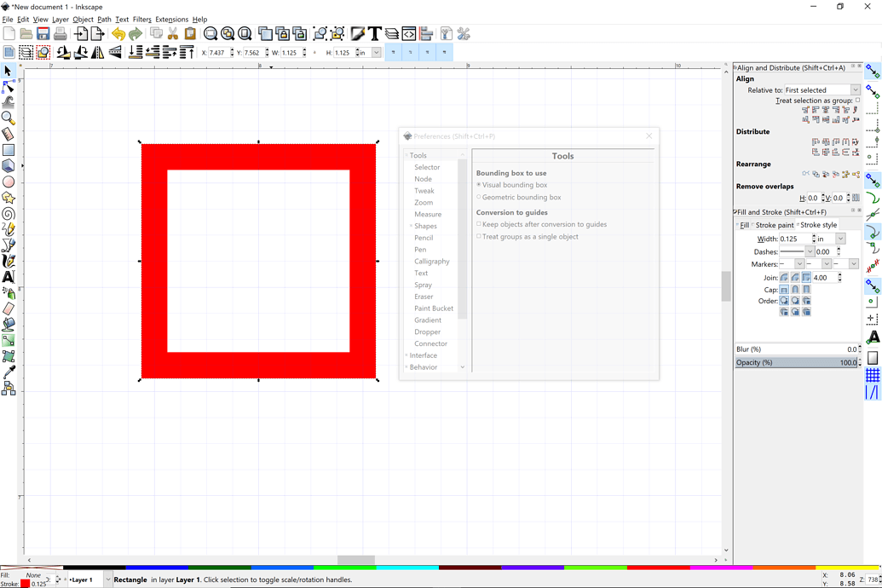Image resolution: width=882 pixels, height=588 pixels.
Task: Enable Treat groups as a single object
Action: 527,237
